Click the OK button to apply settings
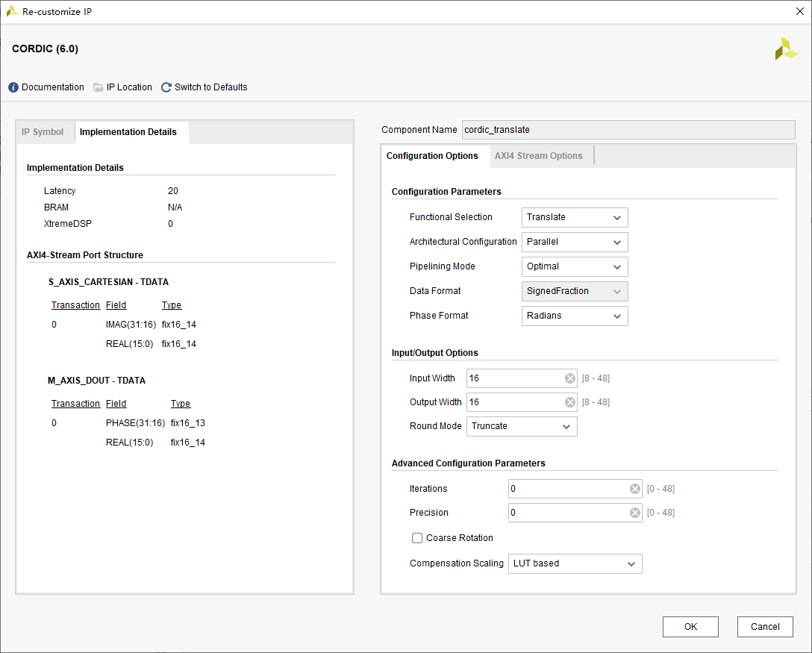Image resolution: width=812 pixels, height=653 pixels. tap(690, 627)
